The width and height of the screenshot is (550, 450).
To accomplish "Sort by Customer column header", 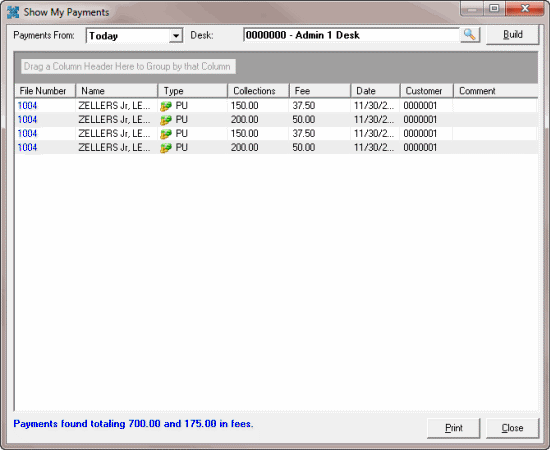I will tap(427, 91).
